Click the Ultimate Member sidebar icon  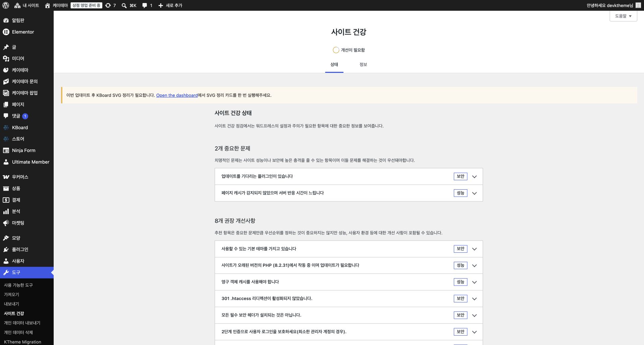6,162
